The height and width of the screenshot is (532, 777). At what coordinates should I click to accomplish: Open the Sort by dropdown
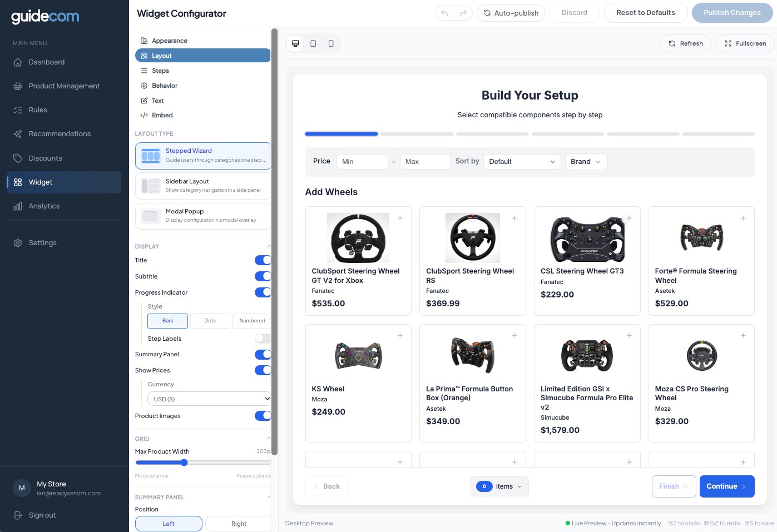521,162
